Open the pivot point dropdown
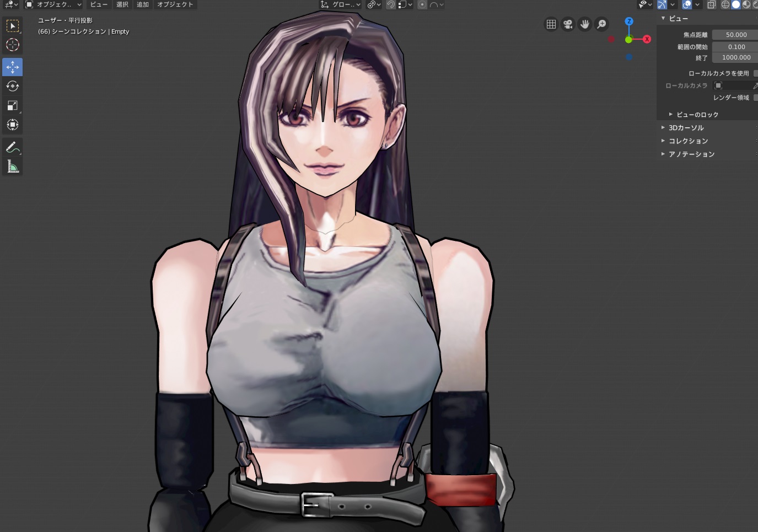 (374, 4)
